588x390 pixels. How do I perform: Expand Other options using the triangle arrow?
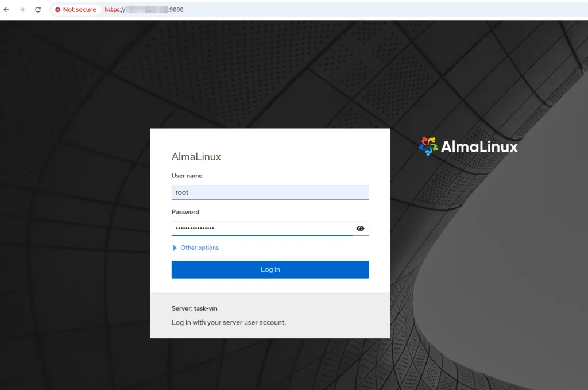click(x=175, y=248)
